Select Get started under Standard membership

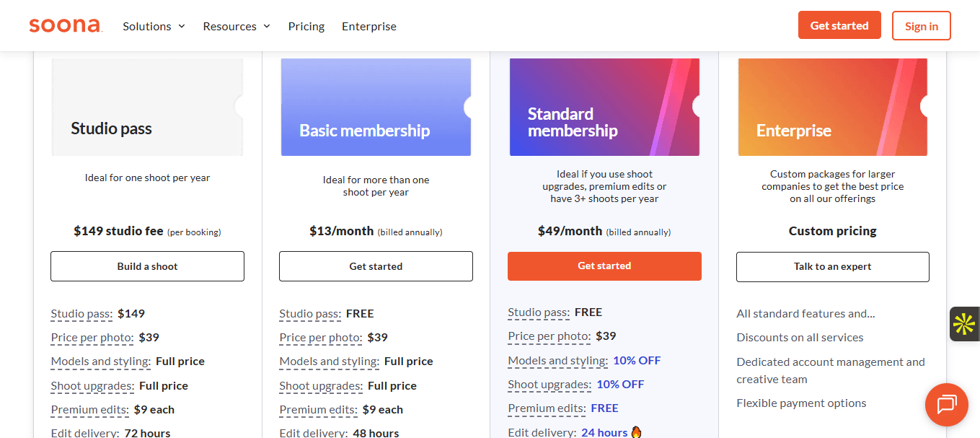pyautogui.click(x=604, y=266)
